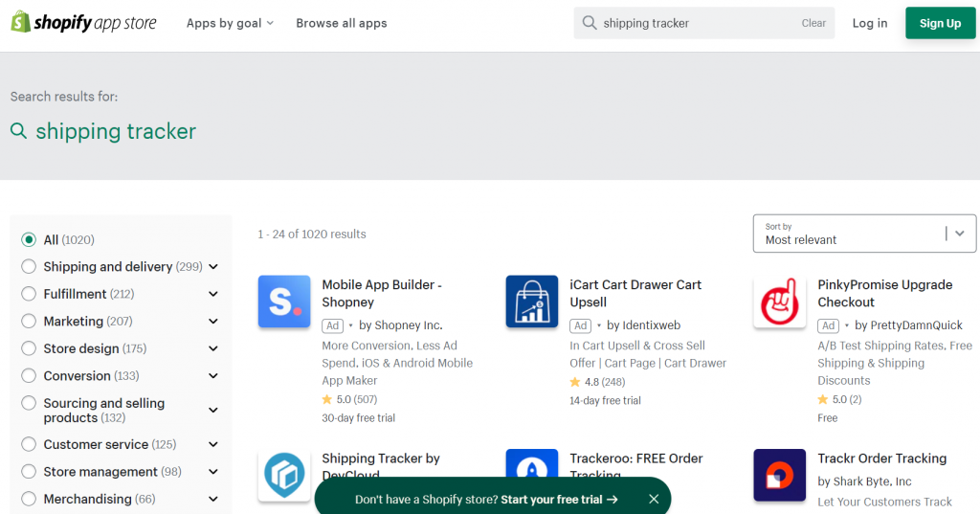This screenshot has width=980, height=514.
Task: Open PinkyPromise Upgrade Checkout title
Action: [885, 293]
